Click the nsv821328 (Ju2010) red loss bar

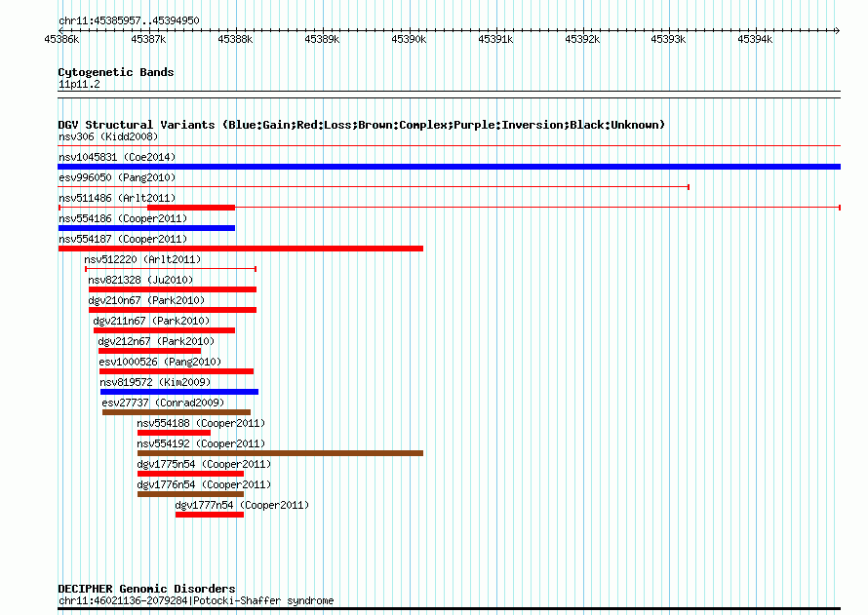click(x=173, y=289)
